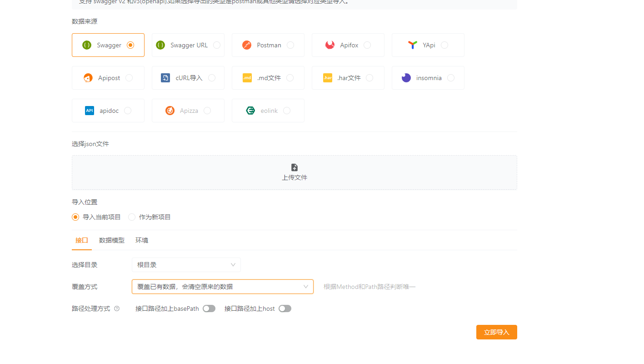Viewport: 644px width, 364px height.
Task: Open the 覆盖方式 overwrite dropdown
Action: 222,286
